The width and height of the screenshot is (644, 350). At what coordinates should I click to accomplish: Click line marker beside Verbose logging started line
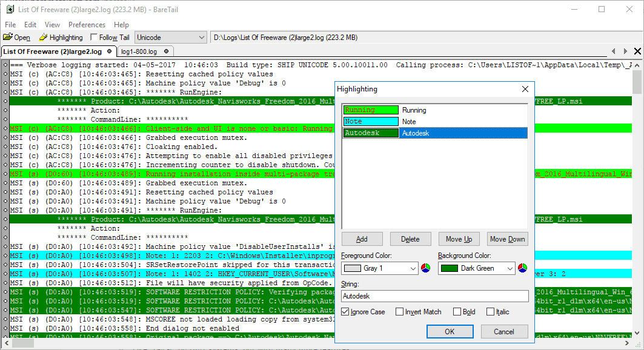point(5,65)
